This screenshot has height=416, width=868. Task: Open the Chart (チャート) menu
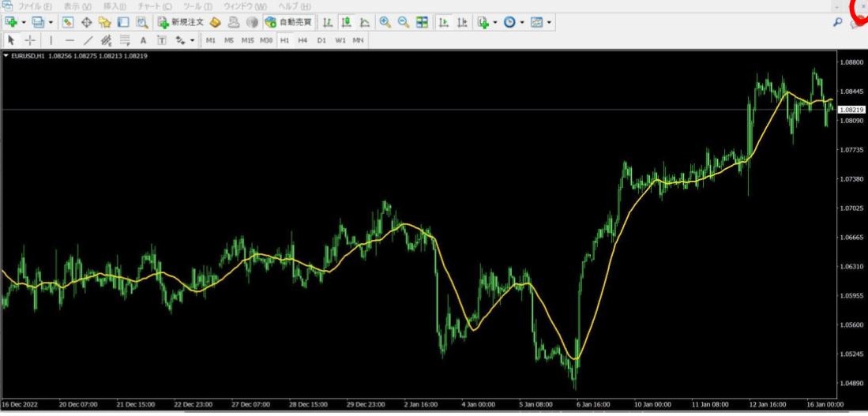tap(156, 6)
